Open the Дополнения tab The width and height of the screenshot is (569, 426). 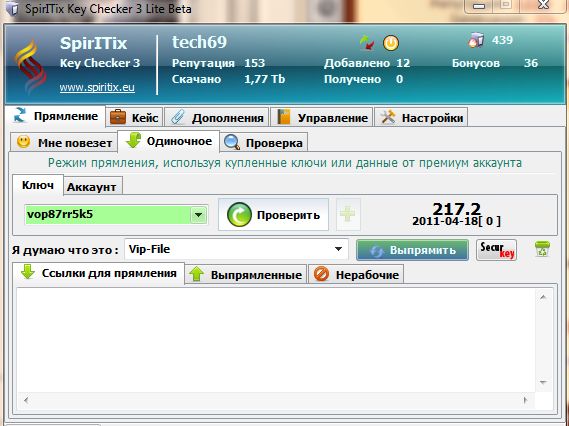pyautogui.click(x=217, y=118)
